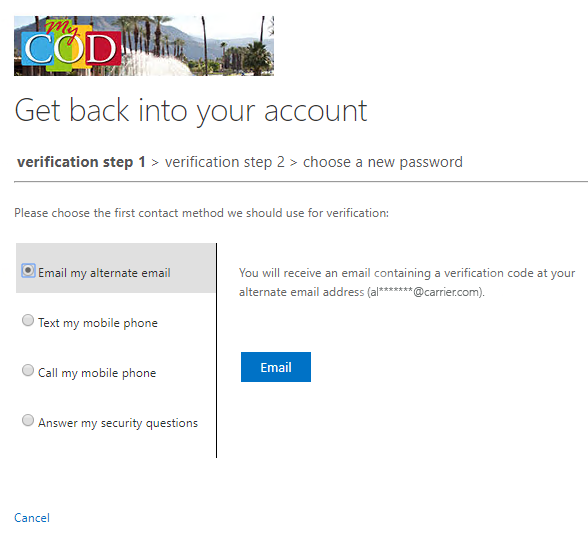Click the choose a new password breadcrumb
The image size is (588, 560).
coord(383,162)
